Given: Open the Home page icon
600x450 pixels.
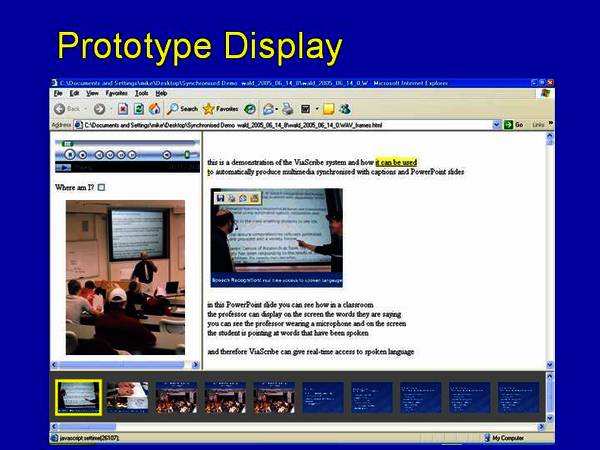Looking at the screenshot, I should (x=154, y=109).
